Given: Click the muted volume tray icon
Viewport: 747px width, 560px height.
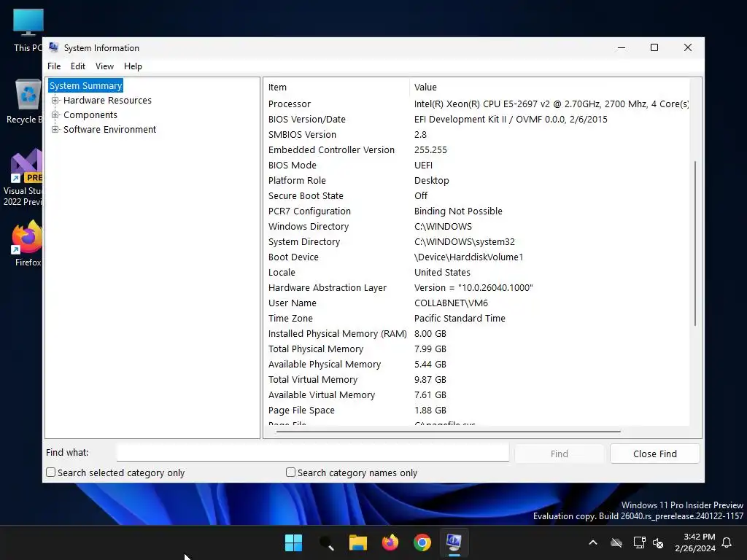Looking at the screenshot, I should tap(659, 542).
